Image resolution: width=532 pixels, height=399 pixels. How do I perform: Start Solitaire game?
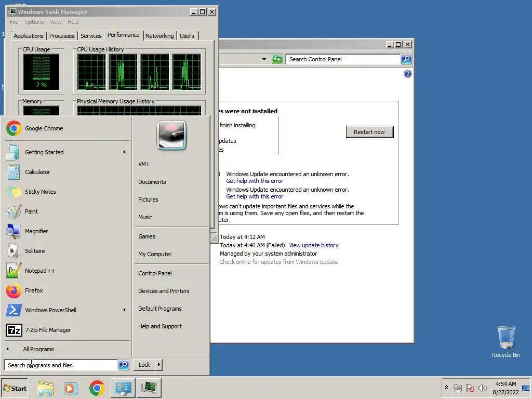(67, 251)
